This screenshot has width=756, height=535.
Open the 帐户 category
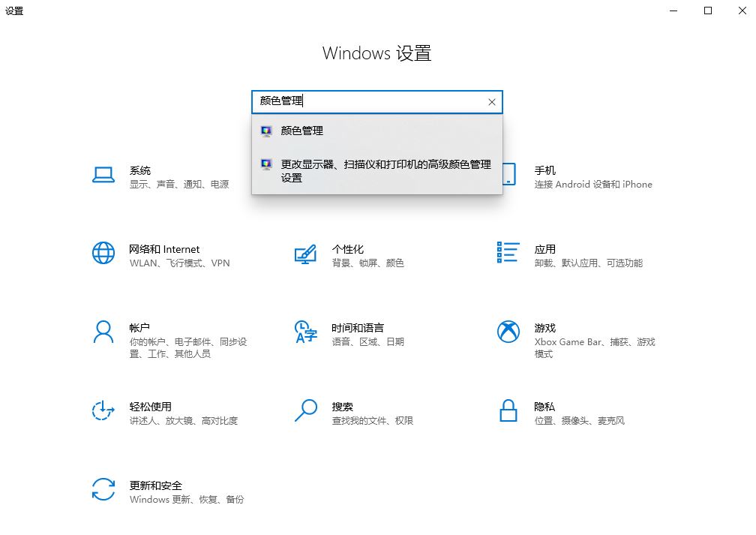point(139,328)
